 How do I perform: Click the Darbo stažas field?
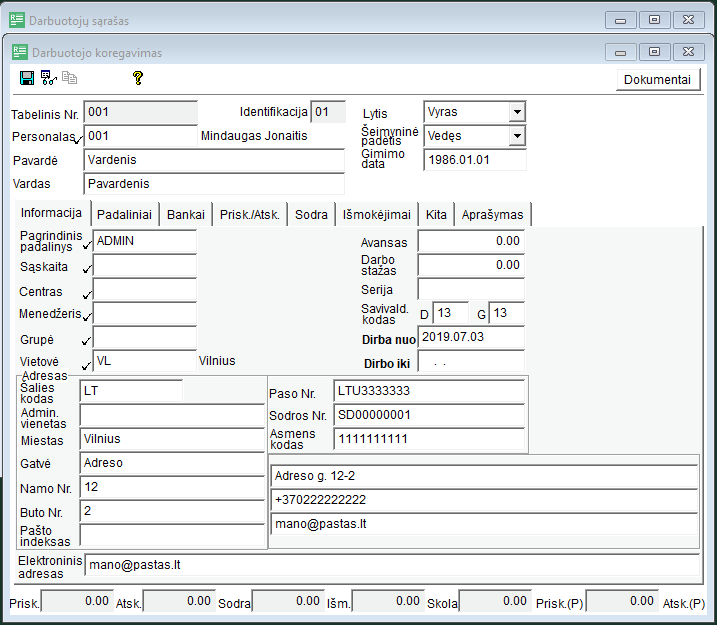[x=471, y=265]
